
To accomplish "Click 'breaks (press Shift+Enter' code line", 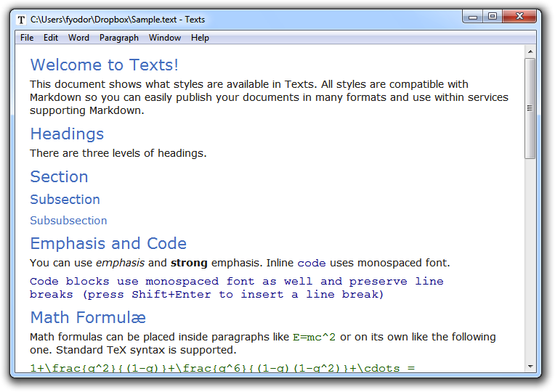I will 207,294.
